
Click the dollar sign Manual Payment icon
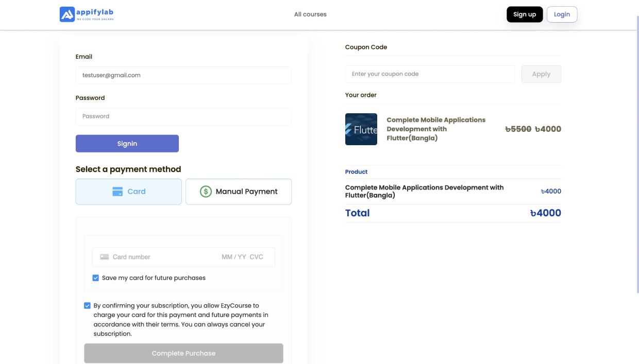point(206,192)
